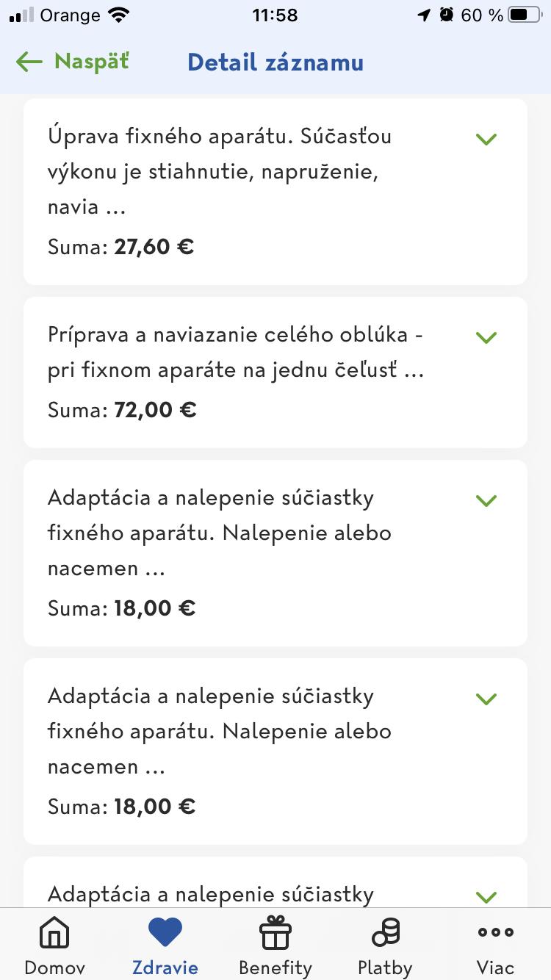Tap the Viac three-dots icon
The width and height of the screenshot is (551, 980).
point(495,933)
